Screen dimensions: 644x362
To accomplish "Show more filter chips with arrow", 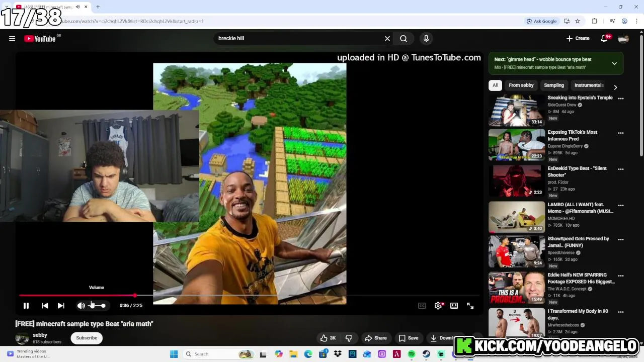I will (x=615, y=87).
